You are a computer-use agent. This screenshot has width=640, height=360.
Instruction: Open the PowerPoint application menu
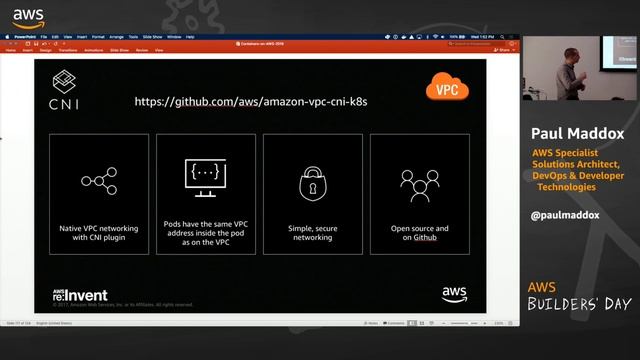click(x=25, y=37)
